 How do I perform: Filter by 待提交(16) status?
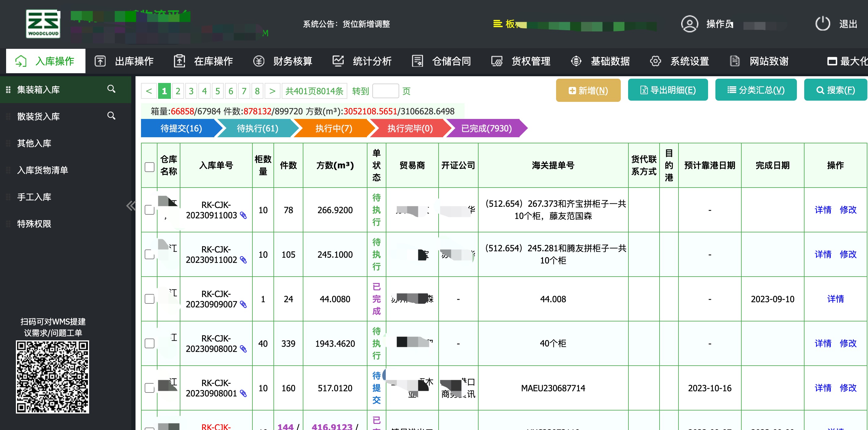pos(181,128)
